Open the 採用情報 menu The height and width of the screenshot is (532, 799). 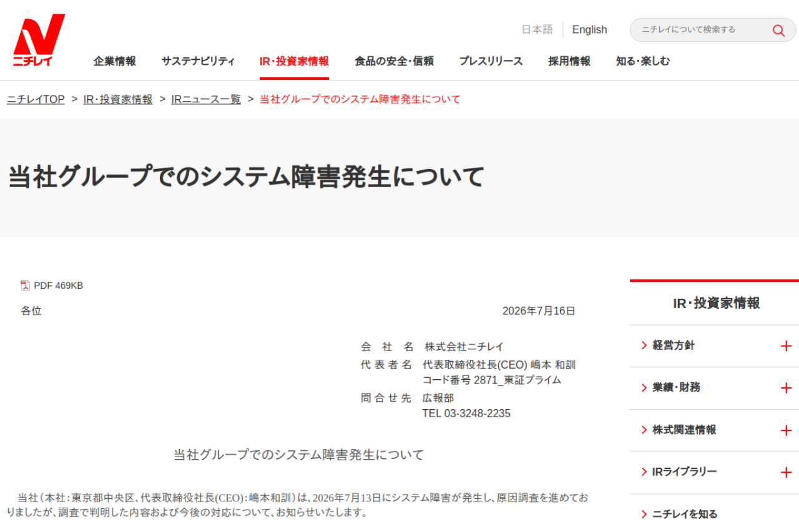[569, 61]
